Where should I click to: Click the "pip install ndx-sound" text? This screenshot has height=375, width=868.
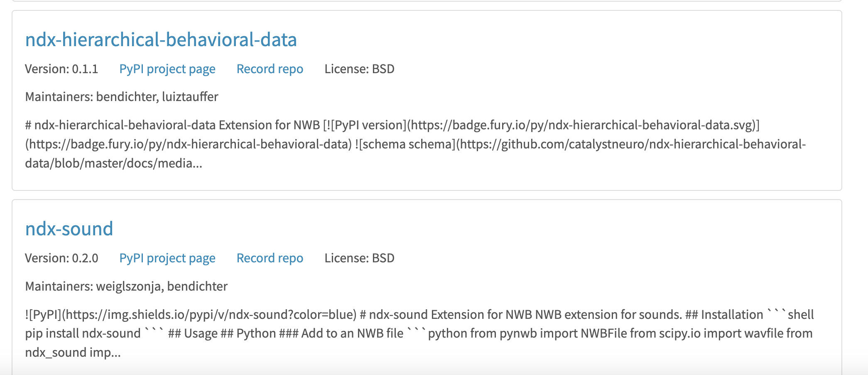click(x=83, y=333)
